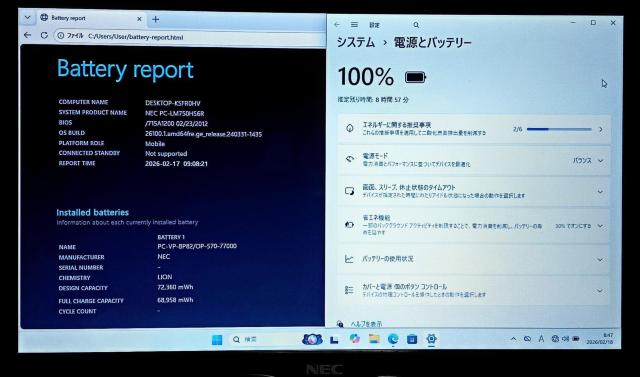Go to システム breadcrumb in Settings
This screenshot has width=640, height=377.
pos(356,42)
